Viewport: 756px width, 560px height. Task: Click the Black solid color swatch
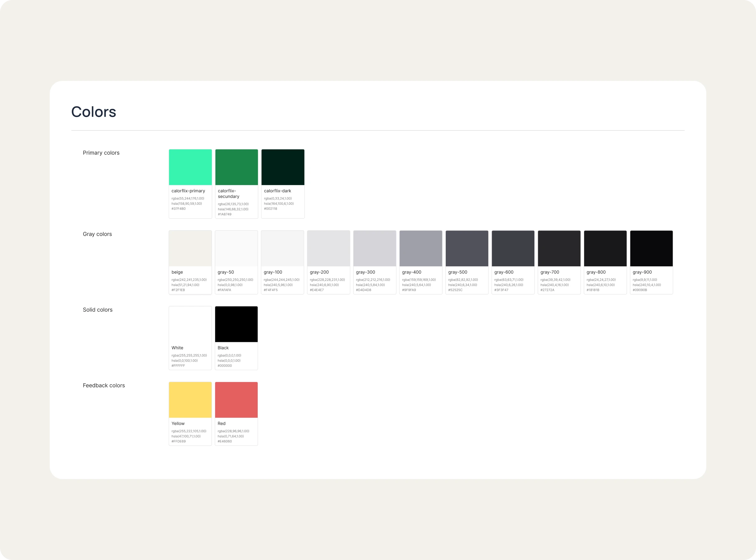click(236, 324)
